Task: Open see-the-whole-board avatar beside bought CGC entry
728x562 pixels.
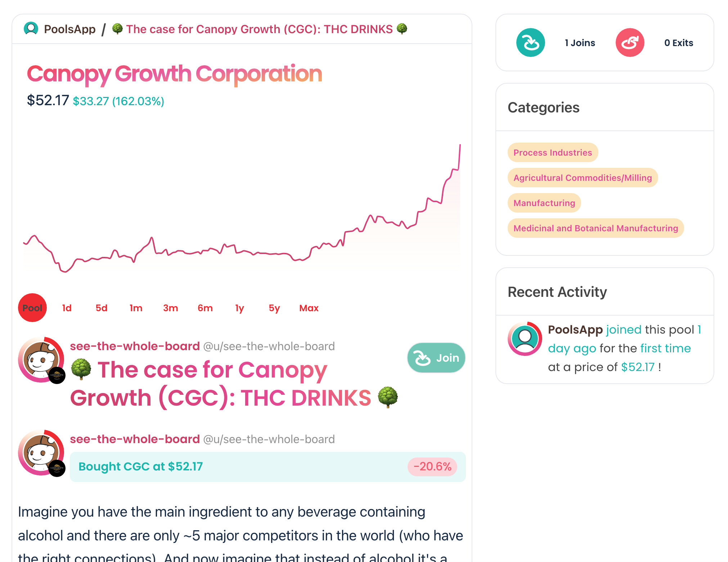Action: pyautogui.click(x=41, y=452)
